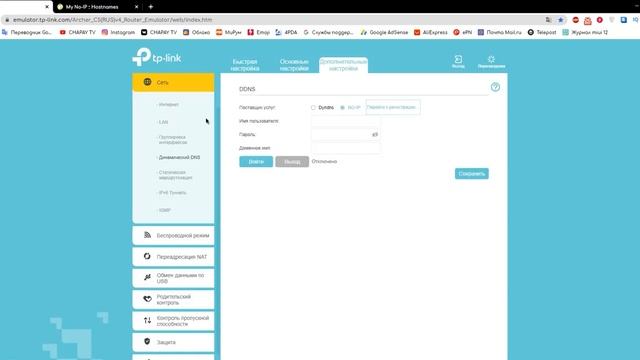The image size is (640, 360).
Task: Focus the Доменное имя input field
Action: [x=346, y=148]
